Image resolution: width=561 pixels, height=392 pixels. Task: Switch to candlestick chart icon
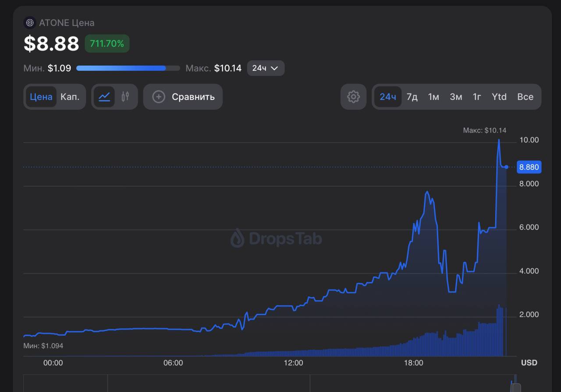click(x=125, y=97)
